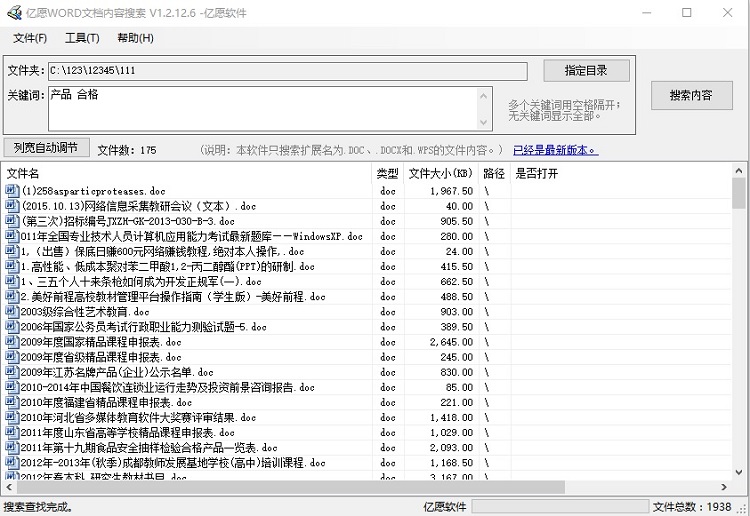The image size is (750, 516).
Task: Click the up arrow in keyword box scrollbar
Action: 484,96
